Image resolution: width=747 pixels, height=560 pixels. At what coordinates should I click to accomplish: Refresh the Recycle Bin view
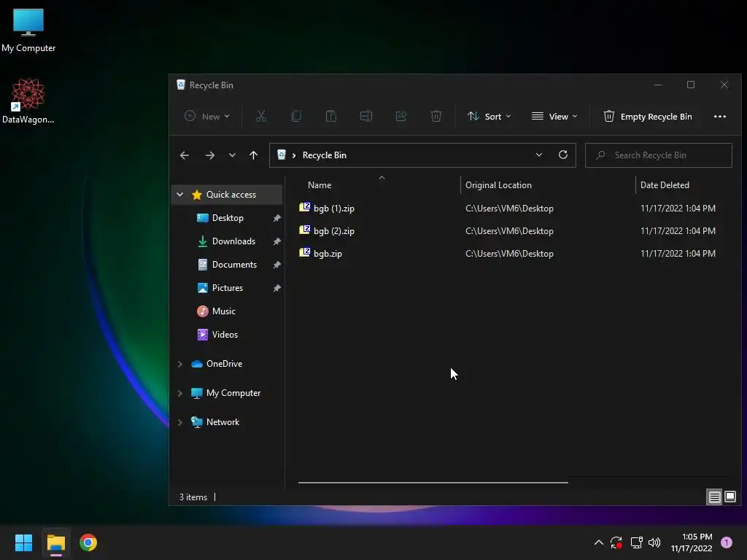tap(563, 155)
